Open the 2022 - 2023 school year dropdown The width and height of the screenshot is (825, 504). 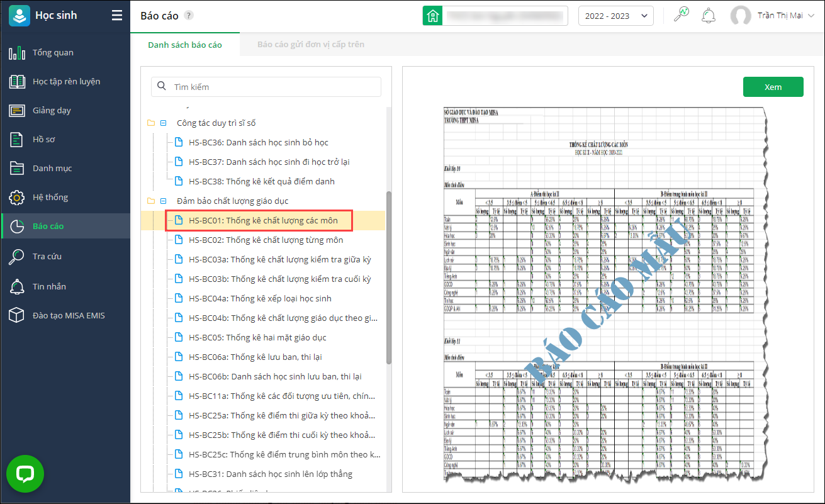click(x=615, y=16)
